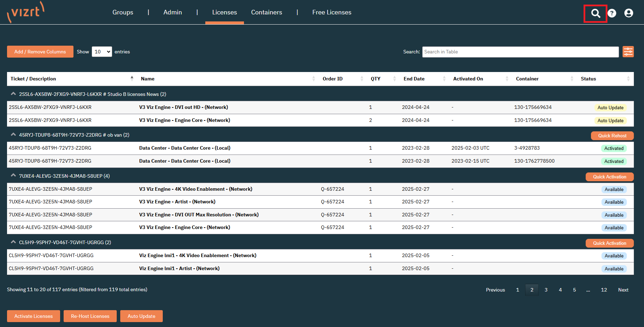
Task: Go to page 4
Action: 560,290
